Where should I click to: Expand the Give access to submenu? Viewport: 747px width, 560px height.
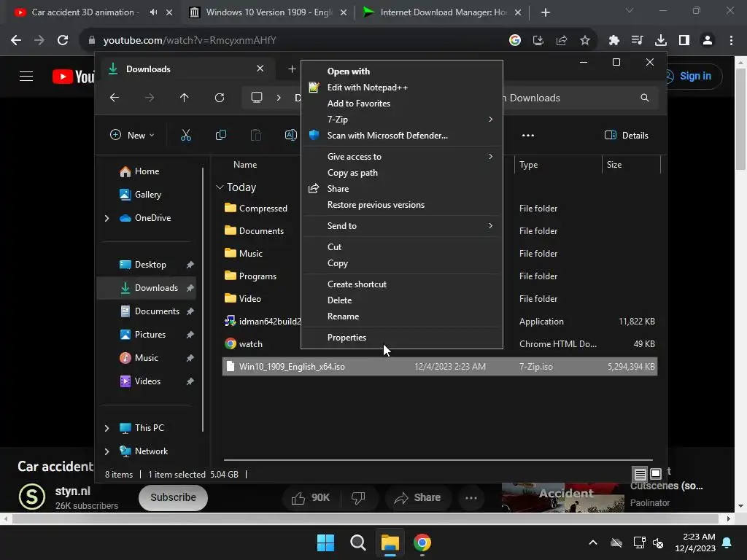coord(402,156)
